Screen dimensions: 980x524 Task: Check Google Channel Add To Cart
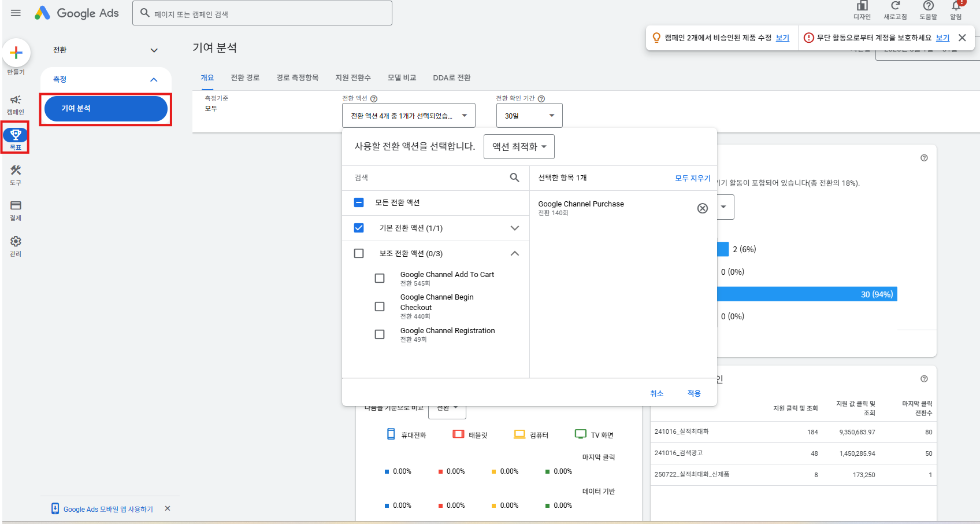[380, 278]
